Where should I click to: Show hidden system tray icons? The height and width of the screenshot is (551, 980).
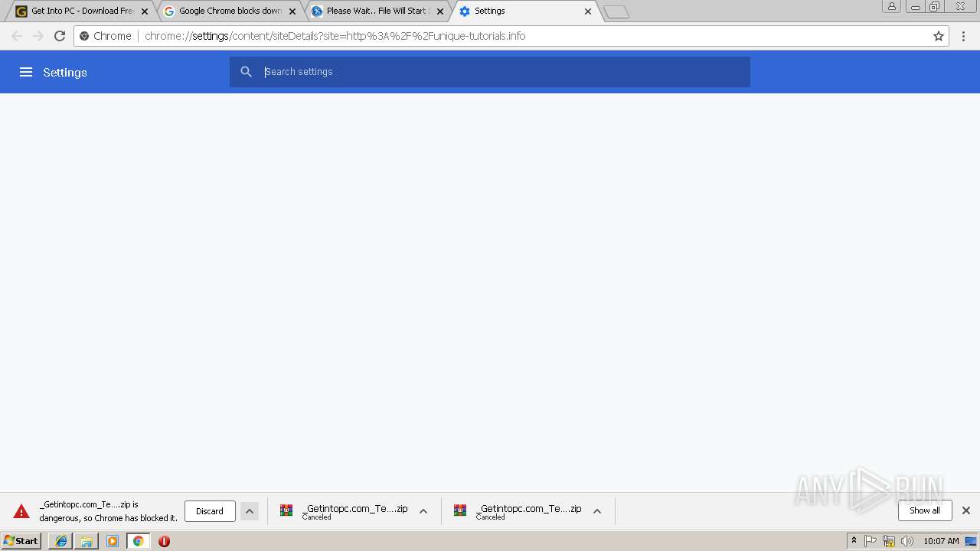[854, 540]
